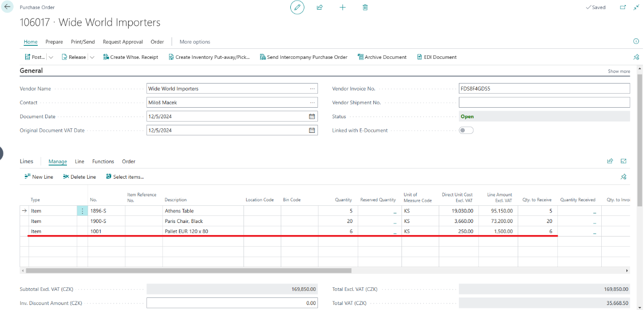
Task: Click the pencil edit icon
Action: click(x=297, y=8)
